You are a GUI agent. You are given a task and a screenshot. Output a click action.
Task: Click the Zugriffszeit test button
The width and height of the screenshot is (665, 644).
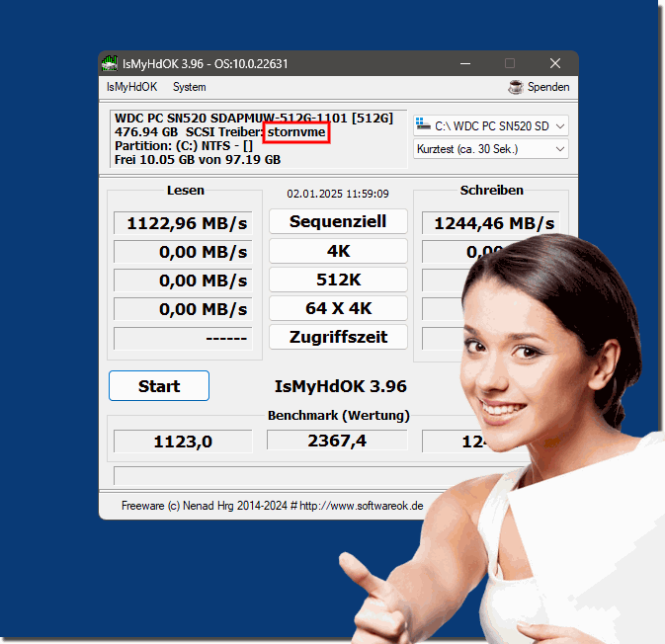point(338,337)
